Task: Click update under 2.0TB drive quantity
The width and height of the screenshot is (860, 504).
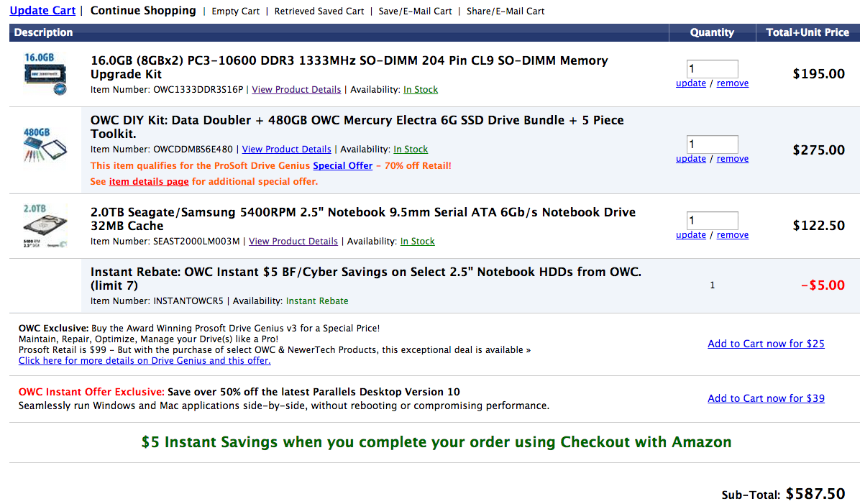Action: [x=690, y=235]
